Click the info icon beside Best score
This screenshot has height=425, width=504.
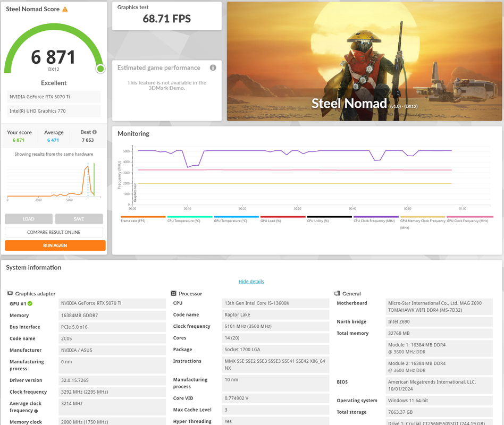(x=95, y=132)
